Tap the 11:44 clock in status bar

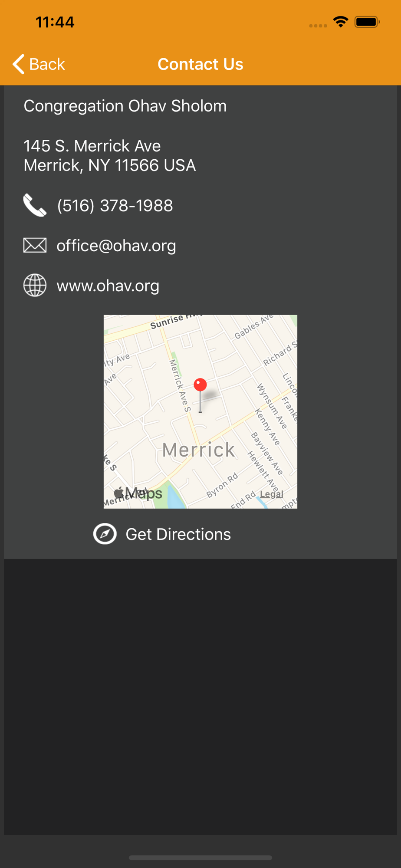coord(55,22)
